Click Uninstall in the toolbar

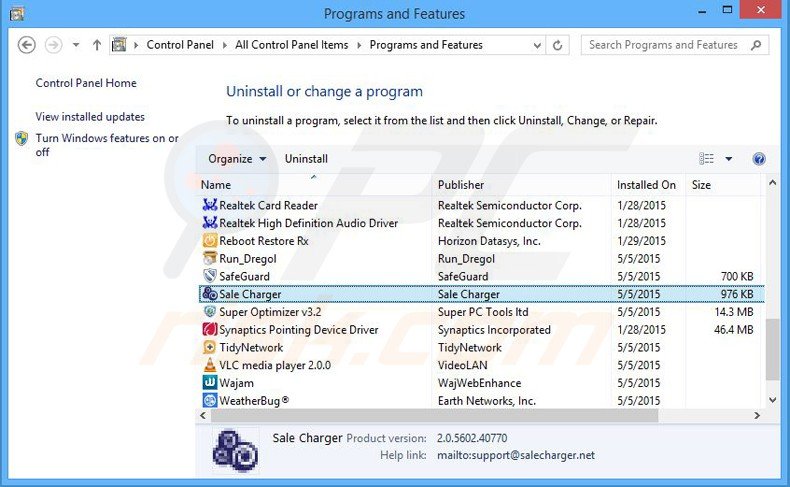306,159
